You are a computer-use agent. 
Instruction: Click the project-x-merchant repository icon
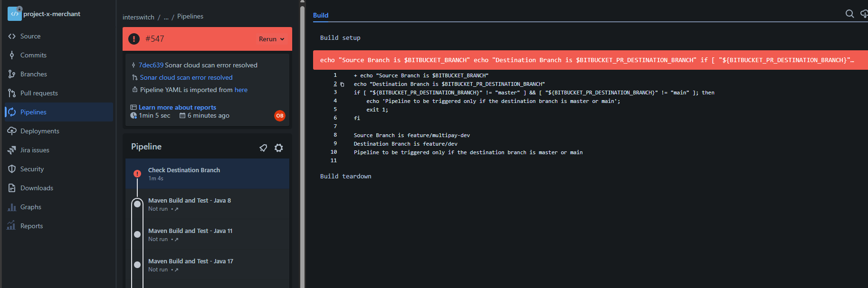click(x=14, y=14)
